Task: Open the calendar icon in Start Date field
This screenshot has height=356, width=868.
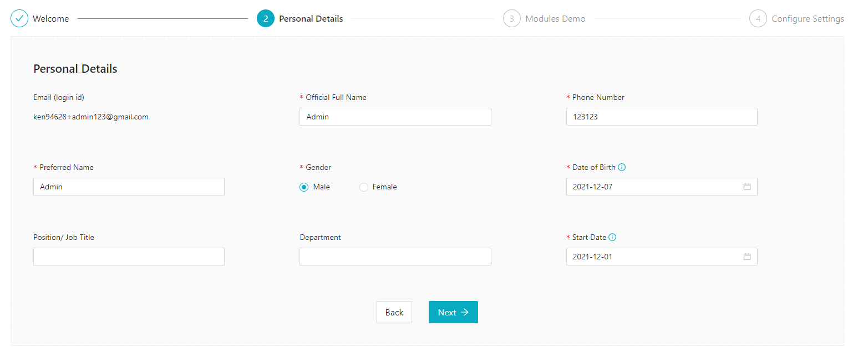Action: point(748,257)
